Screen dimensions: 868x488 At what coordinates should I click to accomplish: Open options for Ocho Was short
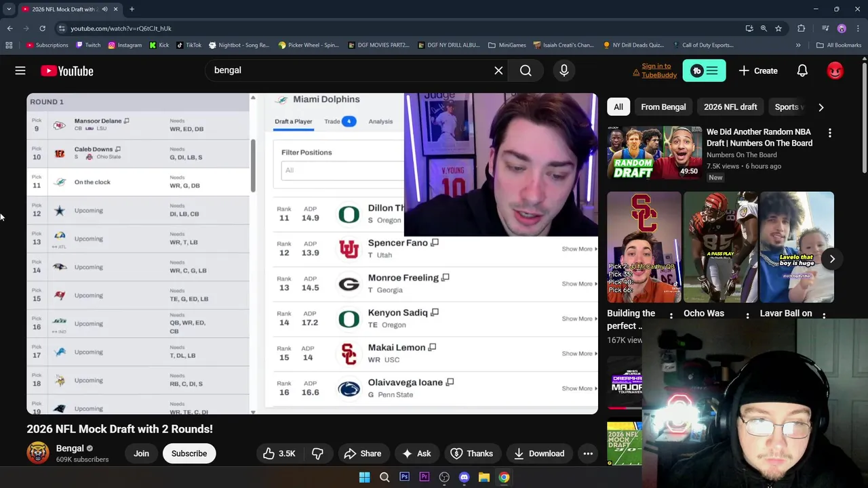pyautogui.click(x=747, y=316)
